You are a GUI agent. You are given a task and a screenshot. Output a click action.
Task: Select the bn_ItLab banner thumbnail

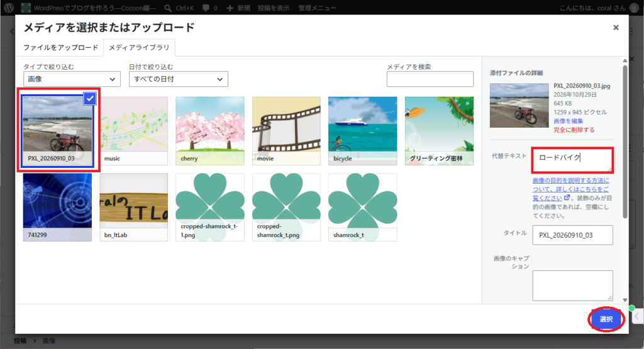(x=134, y=208)
